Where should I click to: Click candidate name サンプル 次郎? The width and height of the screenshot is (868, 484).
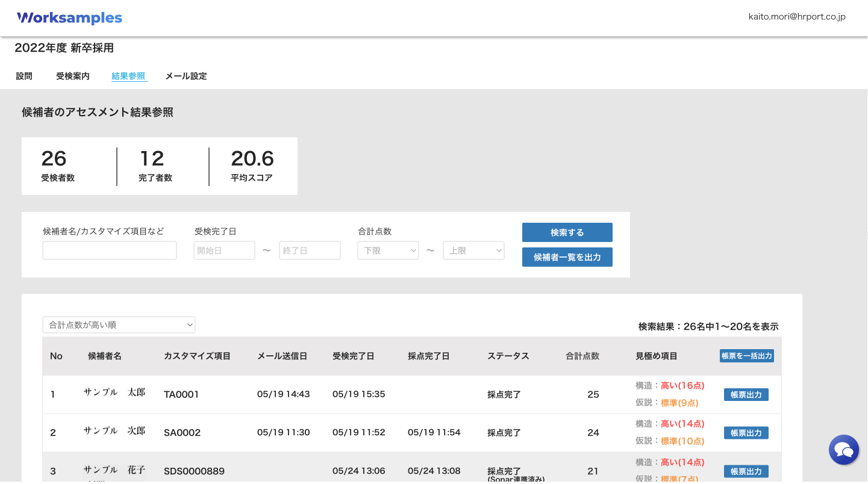click(114, 431)
